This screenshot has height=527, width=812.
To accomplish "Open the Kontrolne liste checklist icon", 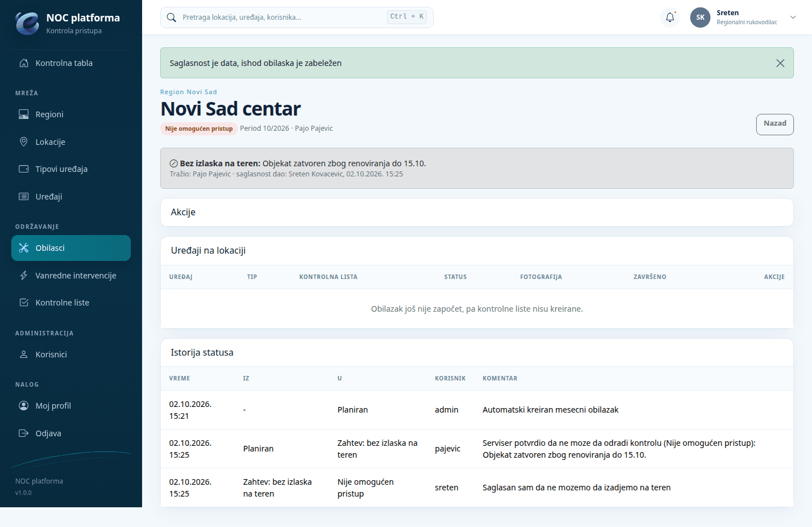I will click(24, 303).
